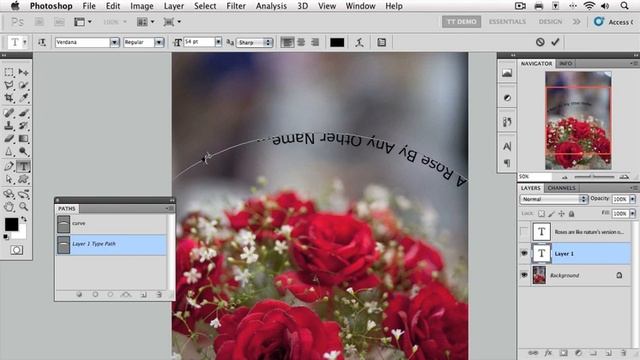Open the Layer menu
This screenshot has height=360, width=640.
point(174,6)
